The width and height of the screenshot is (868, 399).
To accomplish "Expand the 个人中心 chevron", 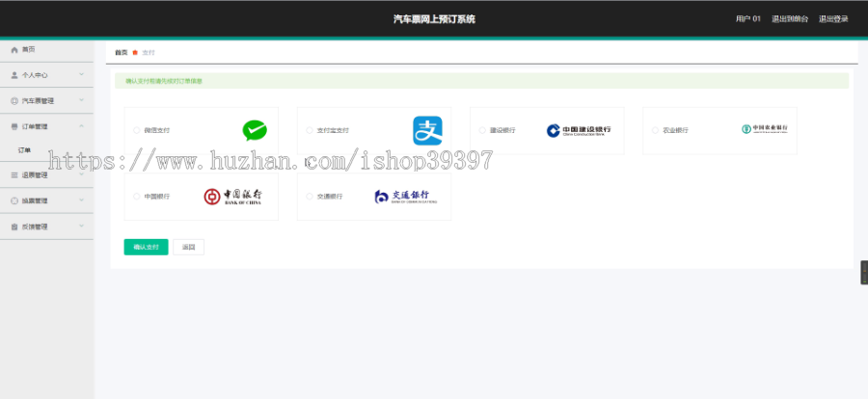I will pyautogui.click(x=81, y=74).
